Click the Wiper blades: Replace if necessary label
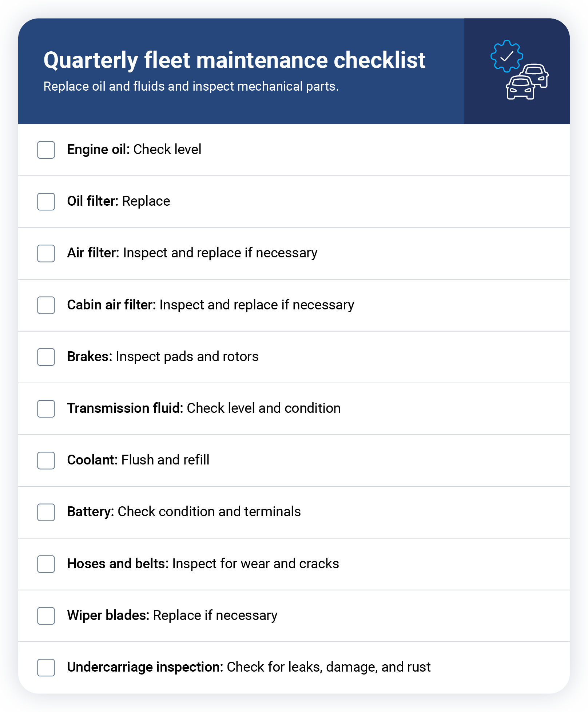Viewport: 588px width, 712px height. (172, 616)
